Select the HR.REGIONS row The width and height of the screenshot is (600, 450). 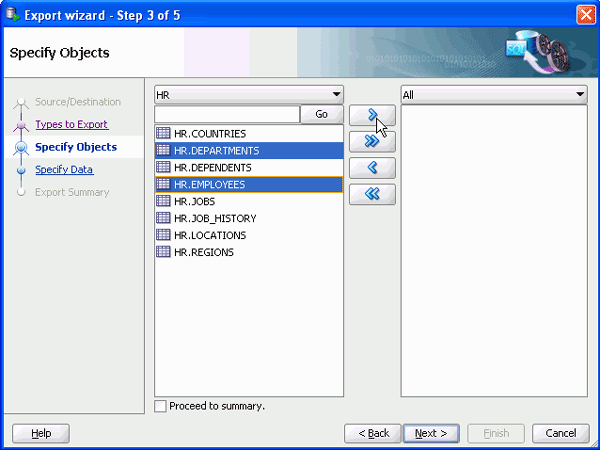point(249,252)
